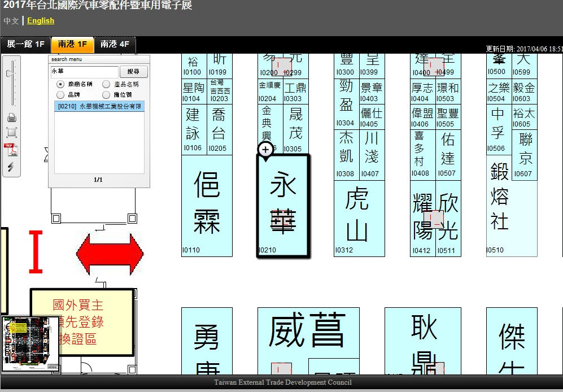Screen dimensions: 563x392
Task: Select the 耀陽 booth I0412
Action: click(x=422, y=219)
